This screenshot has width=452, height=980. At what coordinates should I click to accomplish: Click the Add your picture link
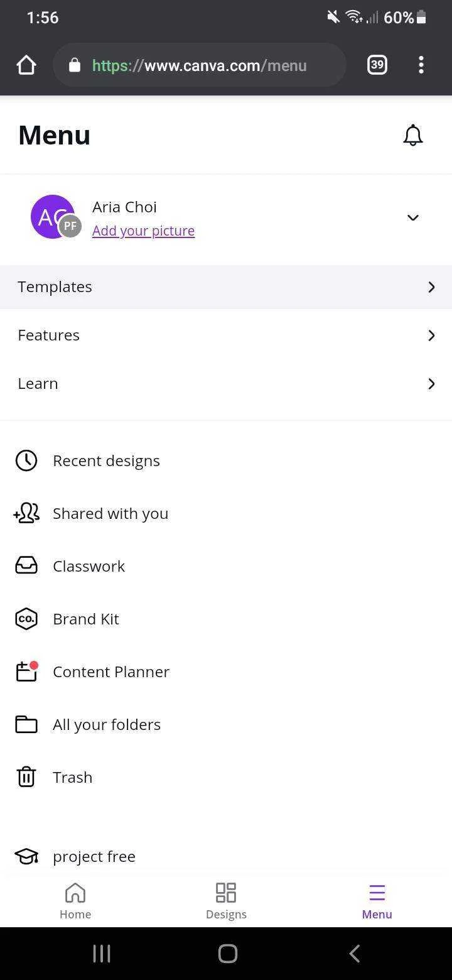click(143, 231)
